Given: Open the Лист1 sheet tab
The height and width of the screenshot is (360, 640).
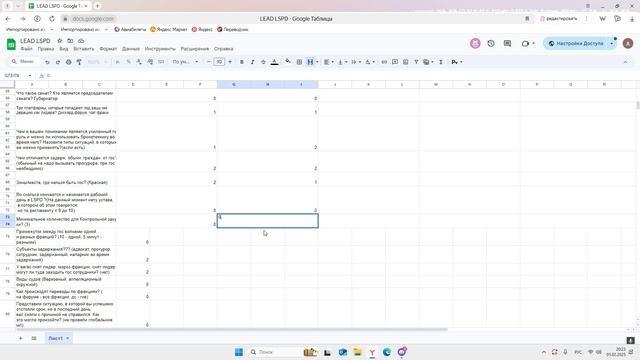Looking at the screenshot, I should [x=58, y=338].
